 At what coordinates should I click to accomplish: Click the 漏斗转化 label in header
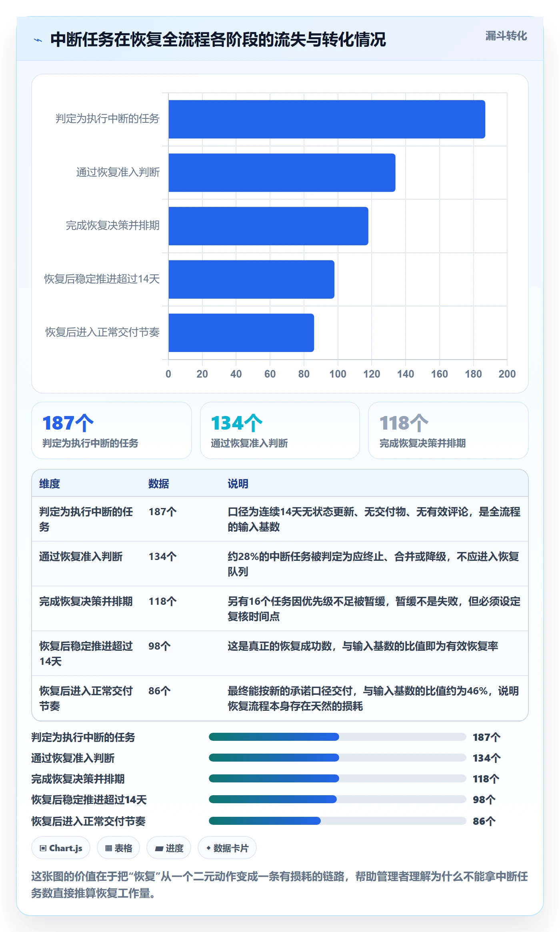(506, 36)
